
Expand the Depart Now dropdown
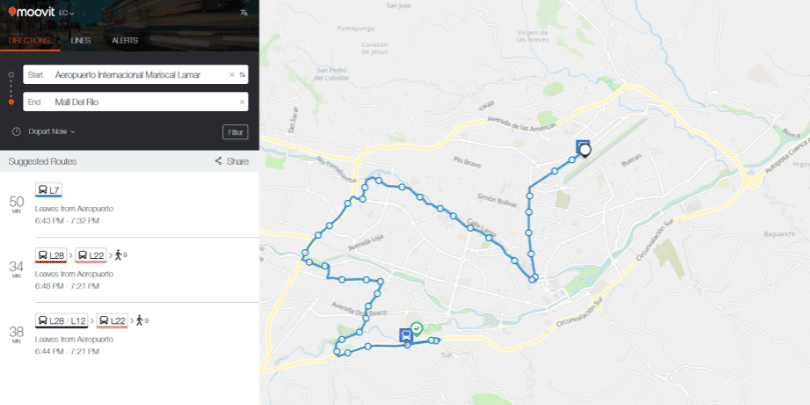tap(52, 132)
